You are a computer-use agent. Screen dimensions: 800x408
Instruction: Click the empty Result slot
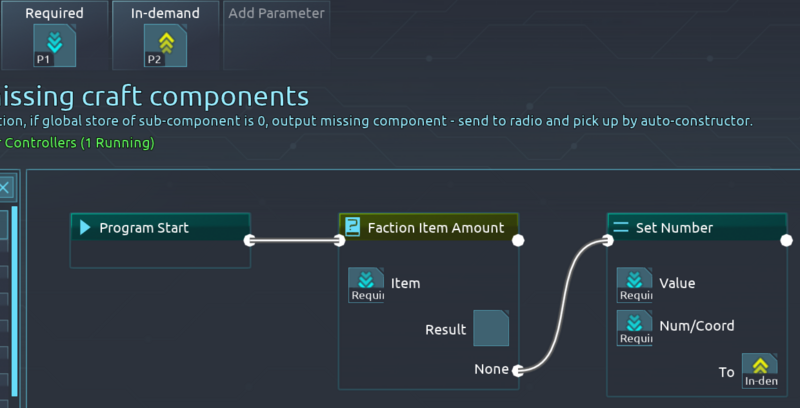click(x=491, y=328)
